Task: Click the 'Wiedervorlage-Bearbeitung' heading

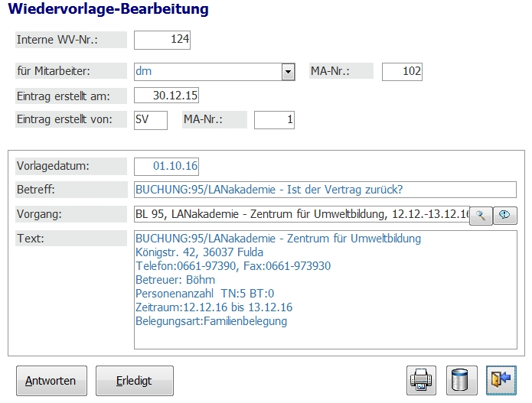Action: 108,10
